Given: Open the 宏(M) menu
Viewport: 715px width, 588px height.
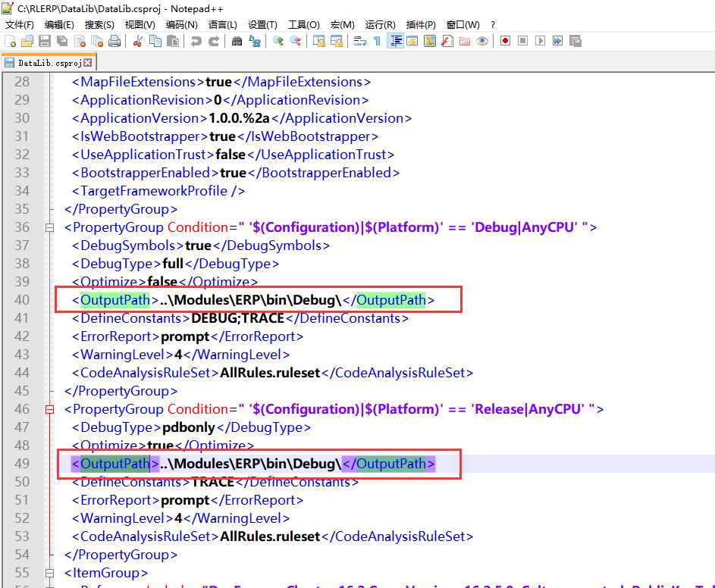Looking at the screenshot, I should point(342,24).
